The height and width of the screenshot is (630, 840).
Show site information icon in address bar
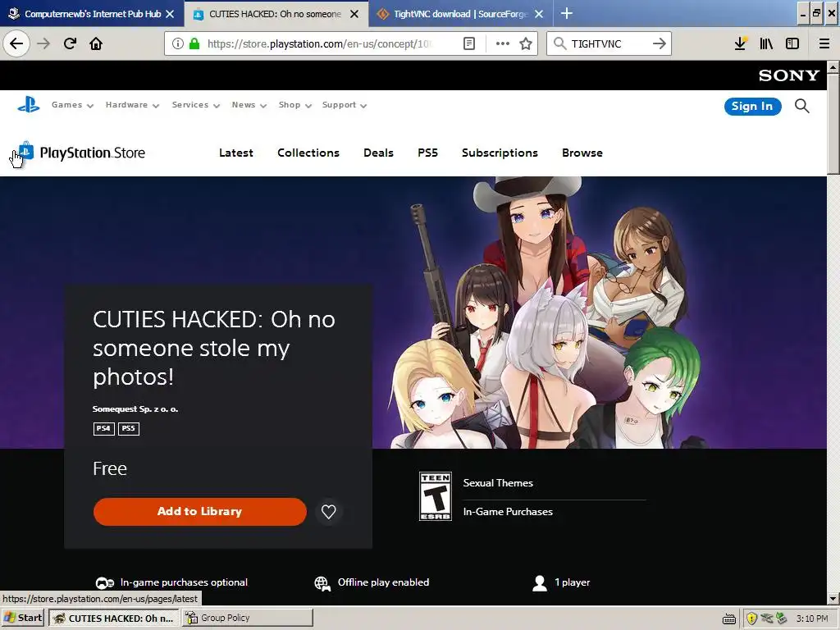click(x=177, y=43)
